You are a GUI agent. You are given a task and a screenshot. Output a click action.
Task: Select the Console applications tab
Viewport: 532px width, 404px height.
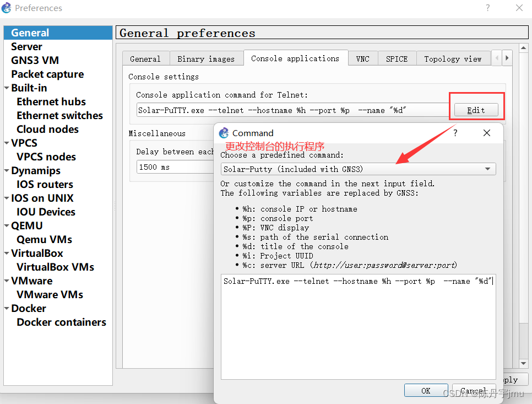pos(295,58)
